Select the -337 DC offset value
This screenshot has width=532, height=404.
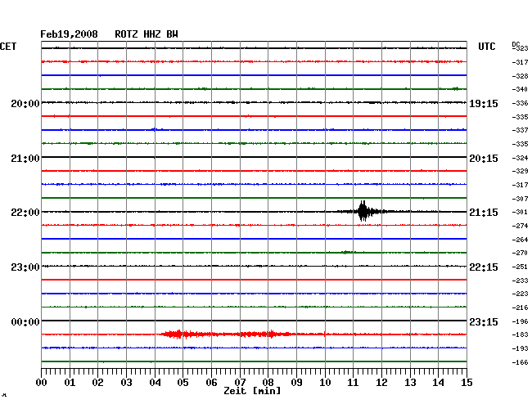[520, 130]
